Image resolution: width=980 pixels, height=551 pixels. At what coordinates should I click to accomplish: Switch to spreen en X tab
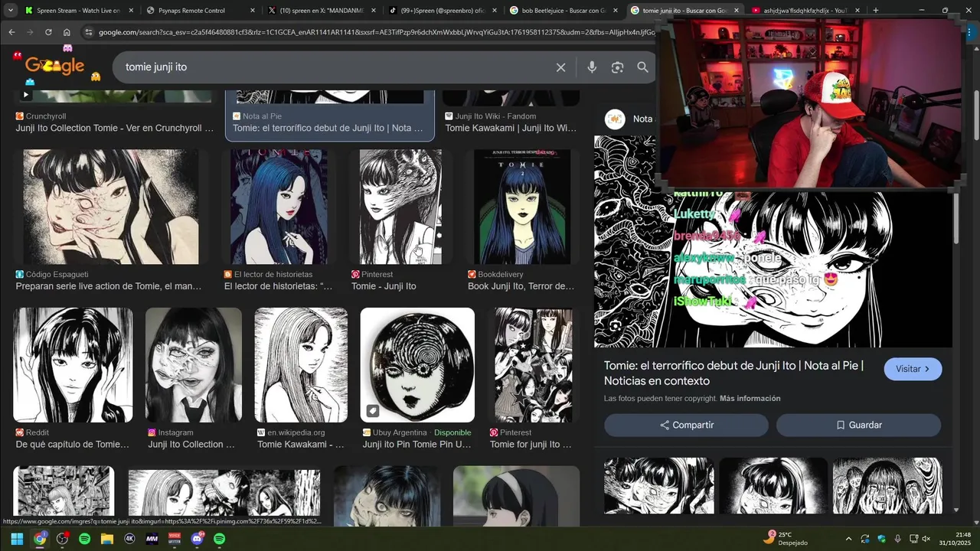click(322, 11)
